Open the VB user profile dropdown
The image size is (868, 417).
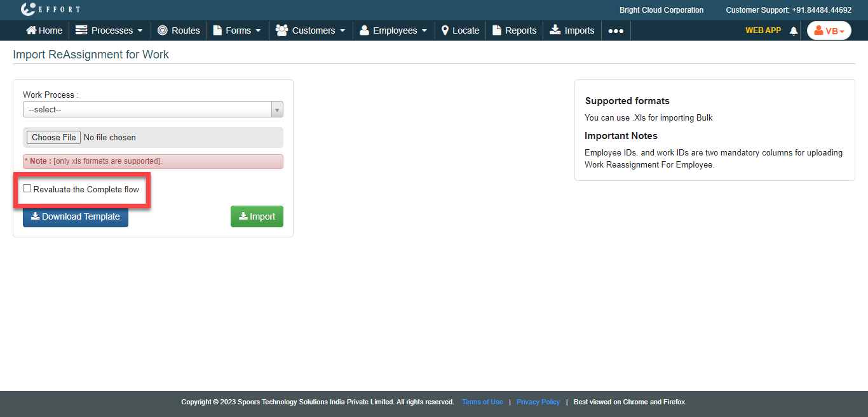829,30
